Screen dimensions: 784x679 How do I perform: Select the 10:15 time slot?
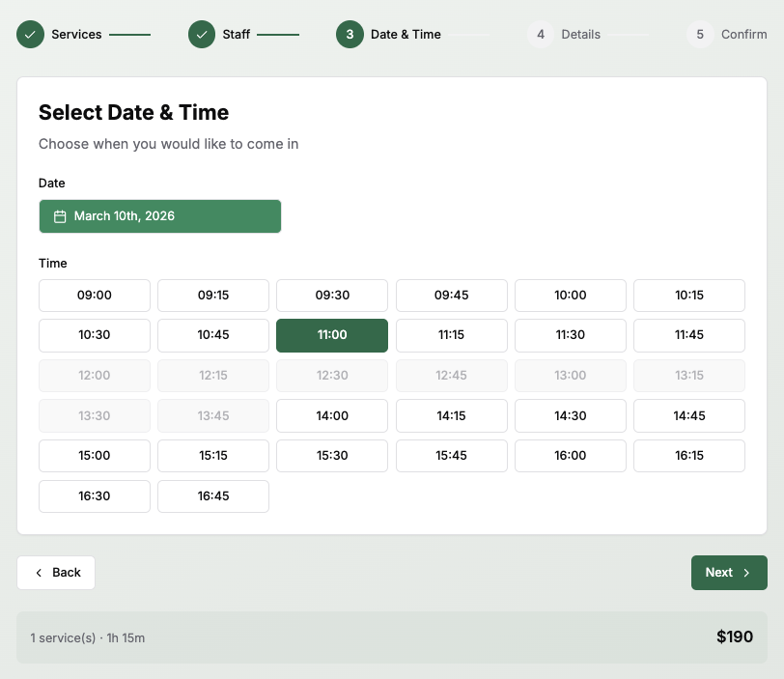pos(689,296)
